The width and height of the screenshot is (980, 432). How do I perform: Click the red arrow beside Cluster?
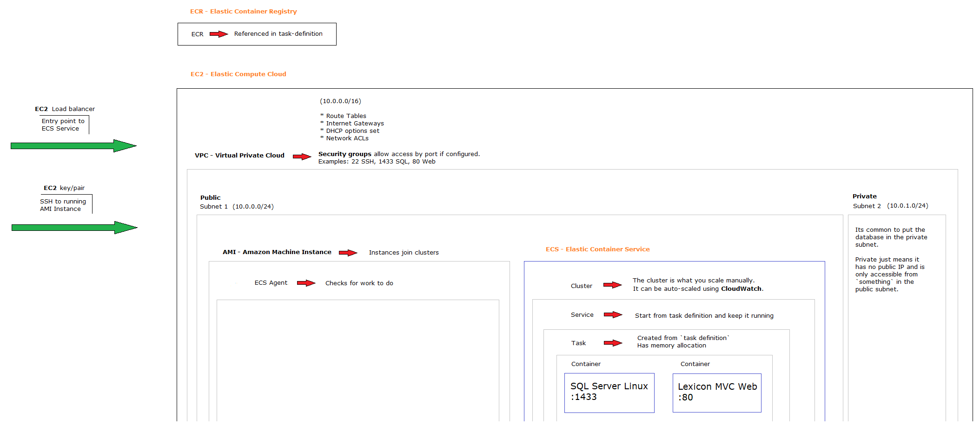point(612,285)
